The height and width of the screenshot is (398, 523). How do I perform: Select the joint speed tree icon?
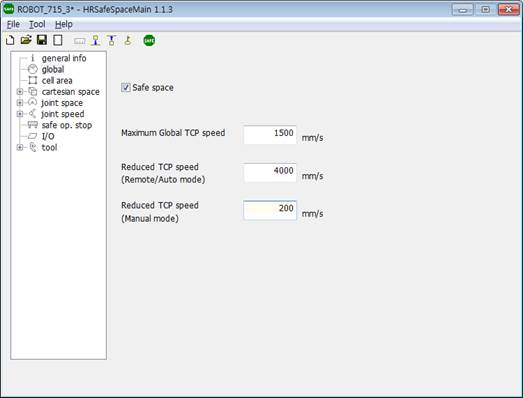click(x=32, y=114)
